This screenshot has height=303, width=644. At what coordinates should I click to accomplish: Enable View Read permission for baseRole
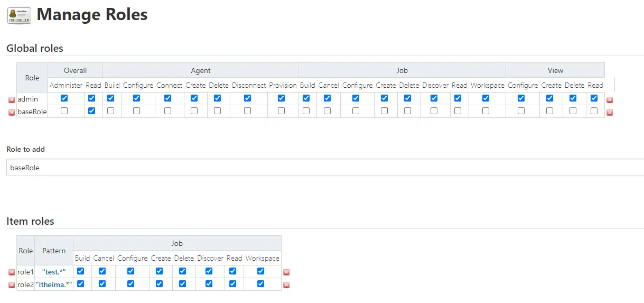[x=594, y=111]
